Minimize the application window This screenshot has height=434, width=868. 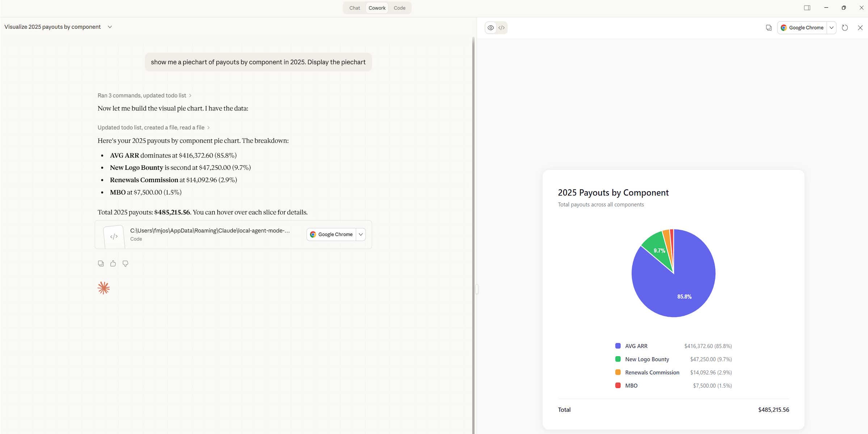(826, 8)
